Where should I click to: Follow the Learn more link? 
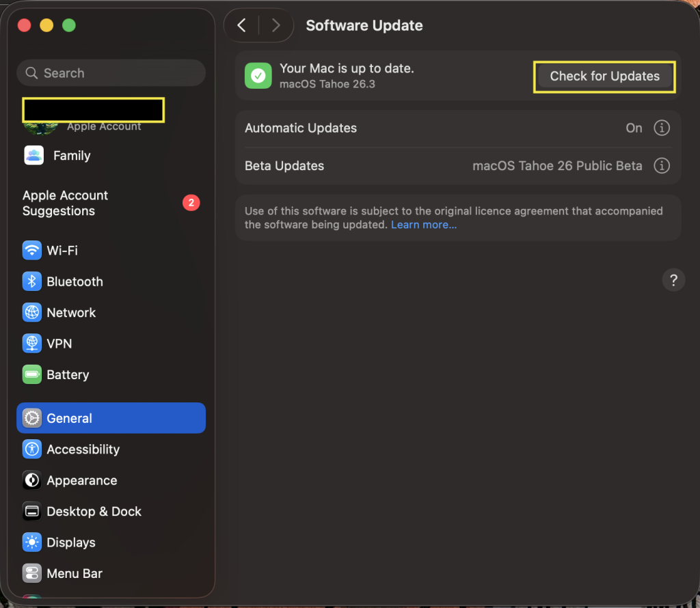(424, 225)
